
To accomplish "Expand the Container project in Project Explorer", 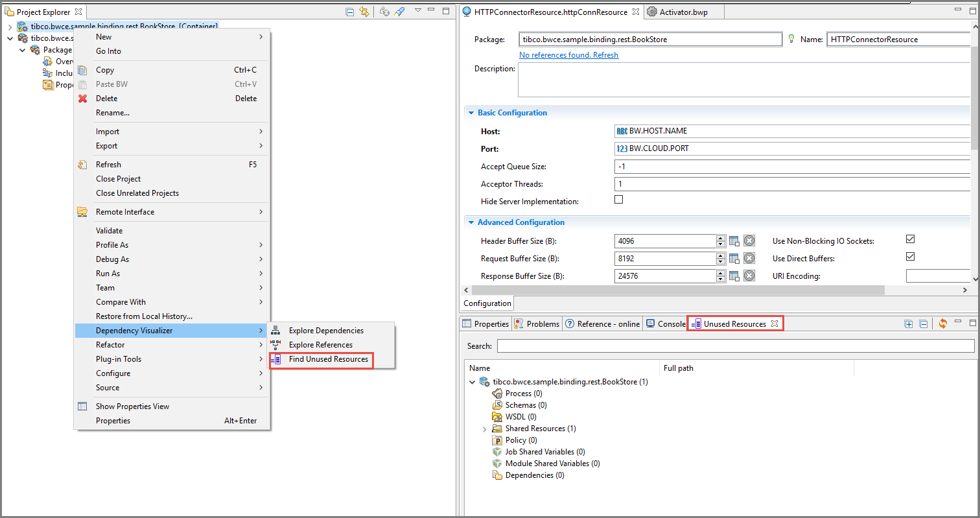I will click(10, 27).
